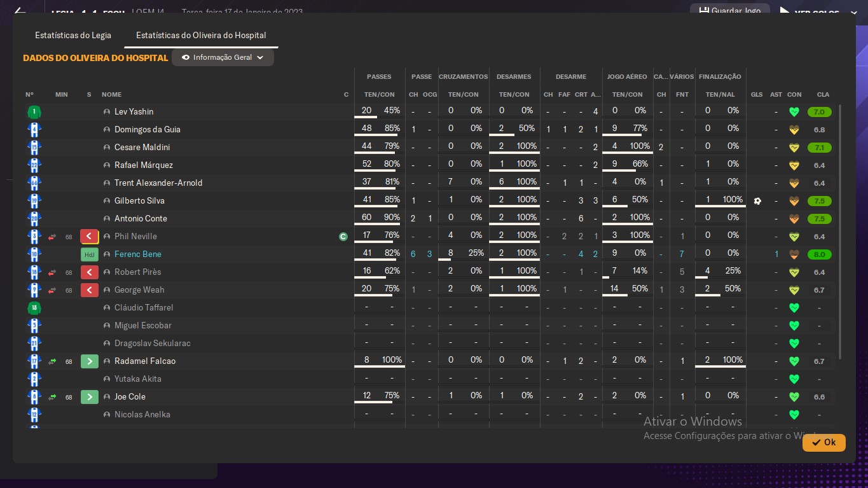Image resolution: width=868 pixels, height=488 pixels.
Task: Click Guardar Jogo button
Action: [729, 11]
